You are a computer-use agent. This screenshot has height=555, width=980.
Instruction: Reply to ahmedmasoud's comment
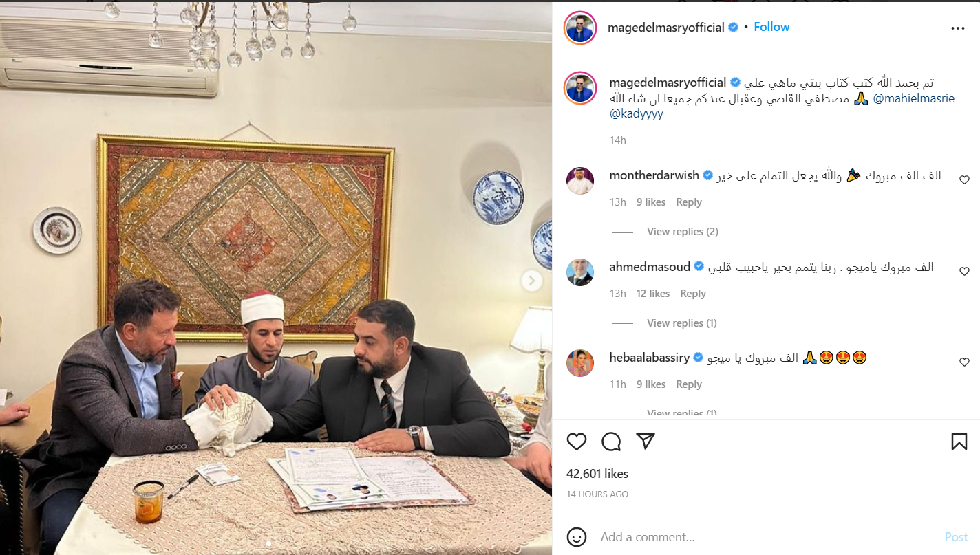point(693,294)
